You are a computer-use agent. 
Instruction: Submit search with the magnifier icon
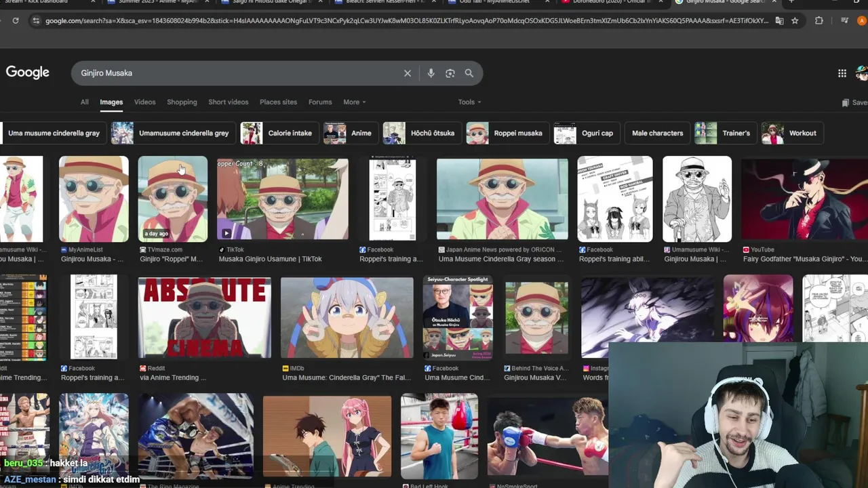[x=469, y=73]
